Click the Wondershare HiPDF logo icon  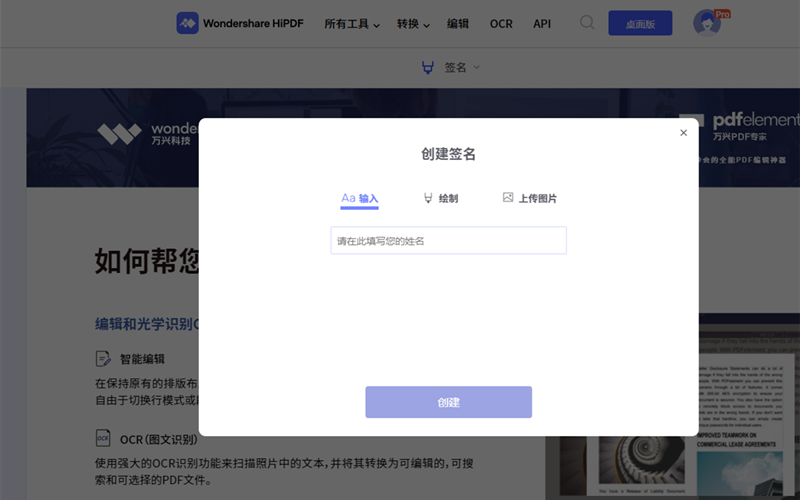(187, 23)
